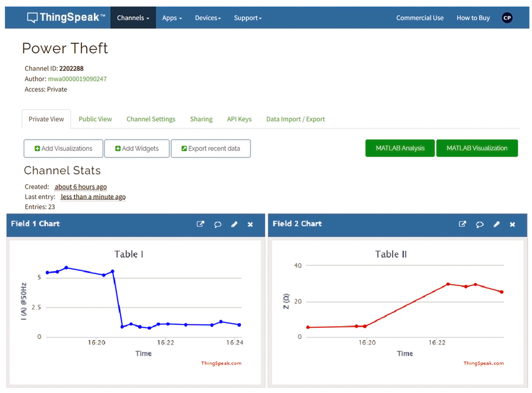The height and width of the screenshot is (393, 532).
Task: Expand the Devices dropdown menu
Action: pos(208,18)
